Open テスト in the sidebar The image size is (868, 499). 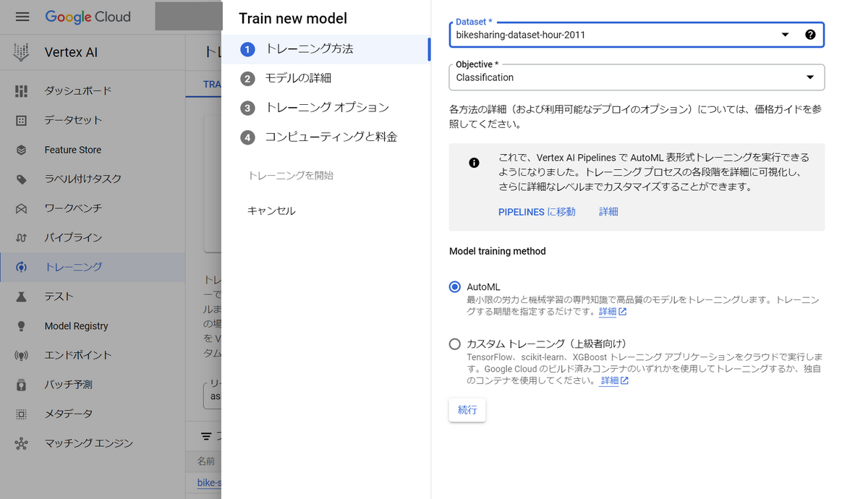93,297
